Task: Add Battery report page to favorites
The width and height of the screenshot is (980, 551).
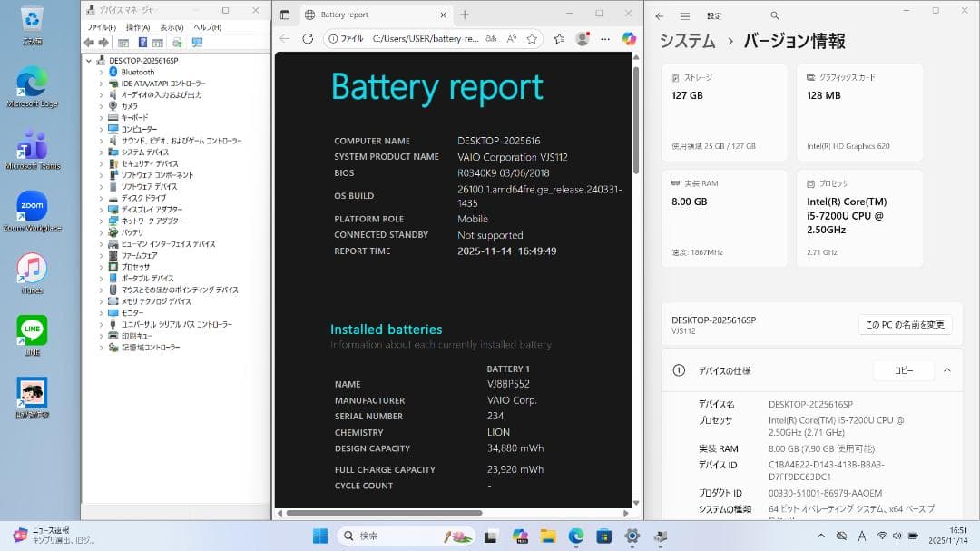Action: pyautogui.click(x=533, y=38)
